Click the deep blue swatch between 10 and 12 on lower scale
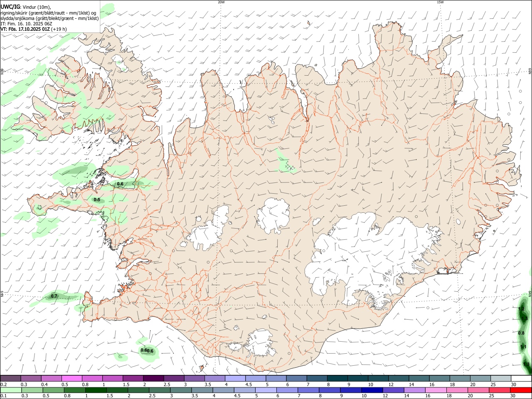The height and width of the screenshot is (399, 532). (372, 390)
